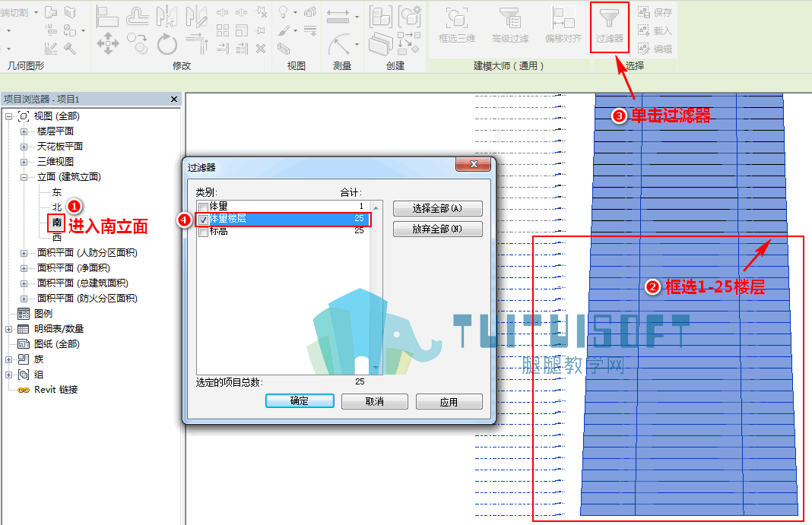Select the Align tool in Modify panel
812x525 pixels.
108,17
